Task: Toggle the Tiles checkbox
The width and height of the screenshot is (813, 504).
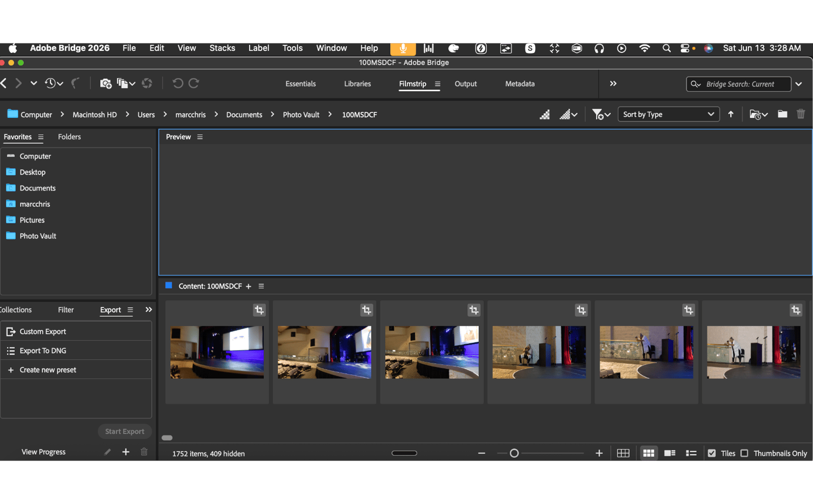Action: (x=712, y=453)
